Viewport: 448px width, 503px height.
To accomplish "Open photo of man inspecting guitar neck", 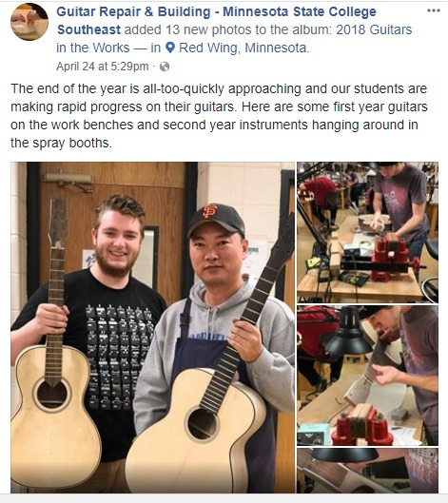I will [367, 376].
